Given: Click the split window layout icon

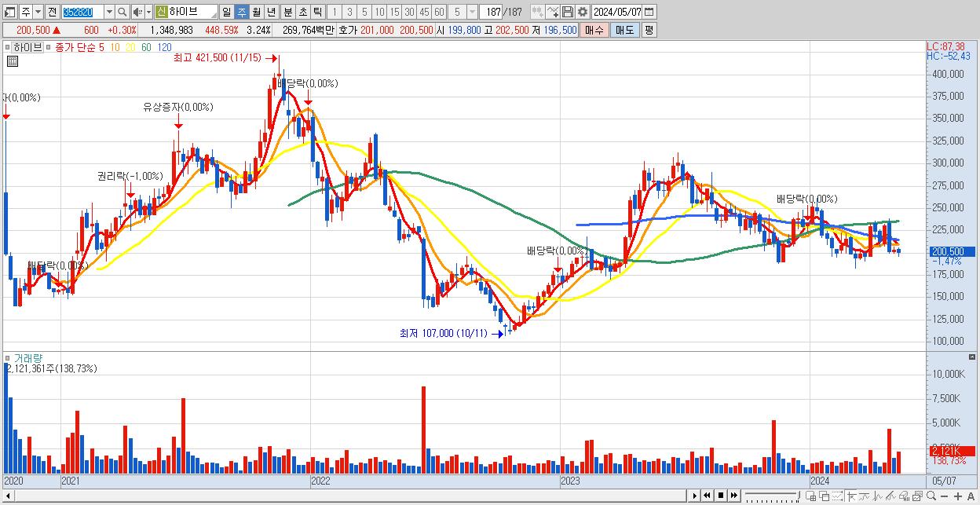Looking at the screenshot, I should [811, 496].
